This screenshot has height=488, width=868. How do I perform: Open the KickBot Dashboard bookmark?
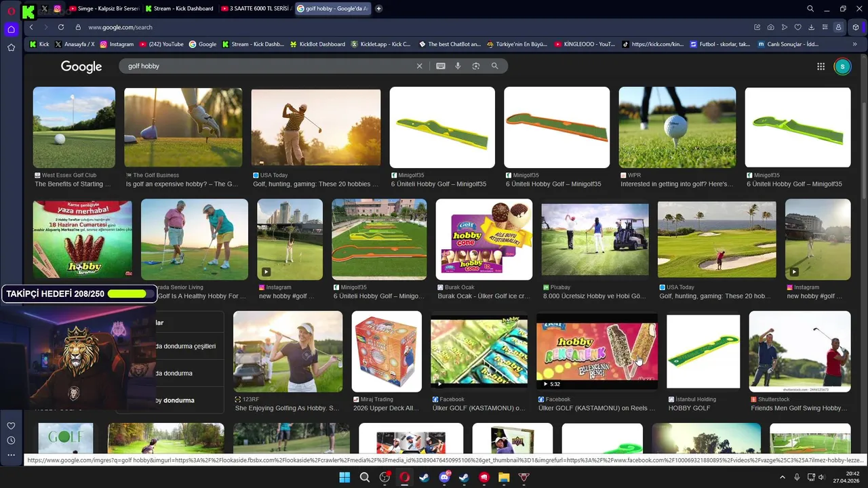tap(317, 44)
